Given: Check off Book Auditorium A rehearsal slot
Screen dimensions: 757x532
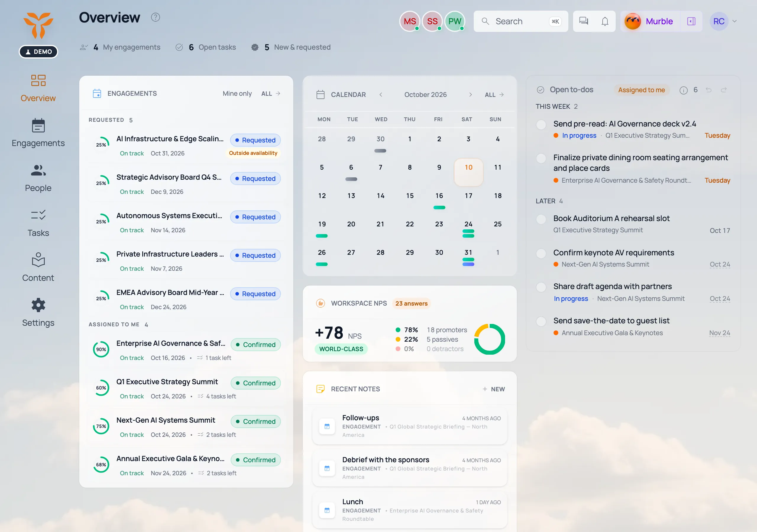Looking at the screenshot, I should [541, 219].
